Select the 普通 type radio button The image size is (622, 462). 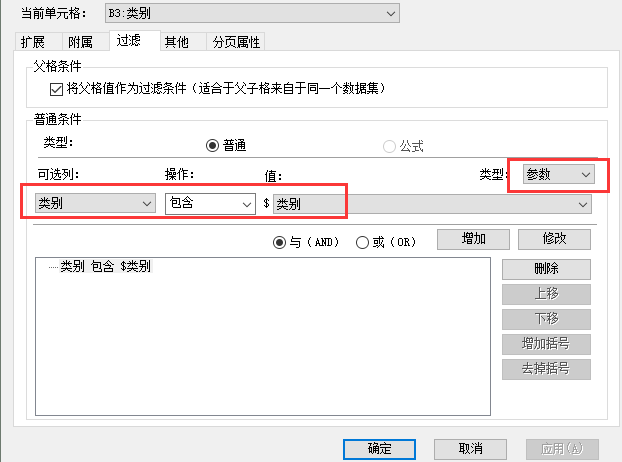[212, 146]
